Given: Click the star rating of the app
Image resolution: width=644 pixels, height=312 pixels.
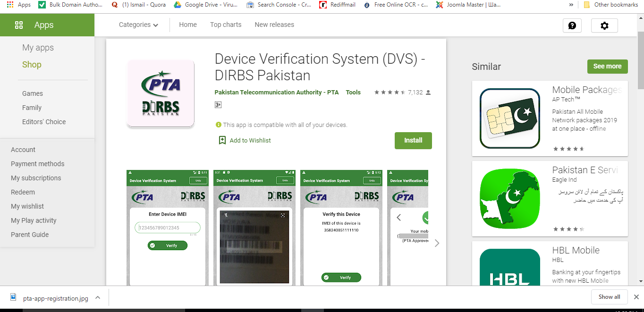Looking at the screenshot, I should (390, 93).
